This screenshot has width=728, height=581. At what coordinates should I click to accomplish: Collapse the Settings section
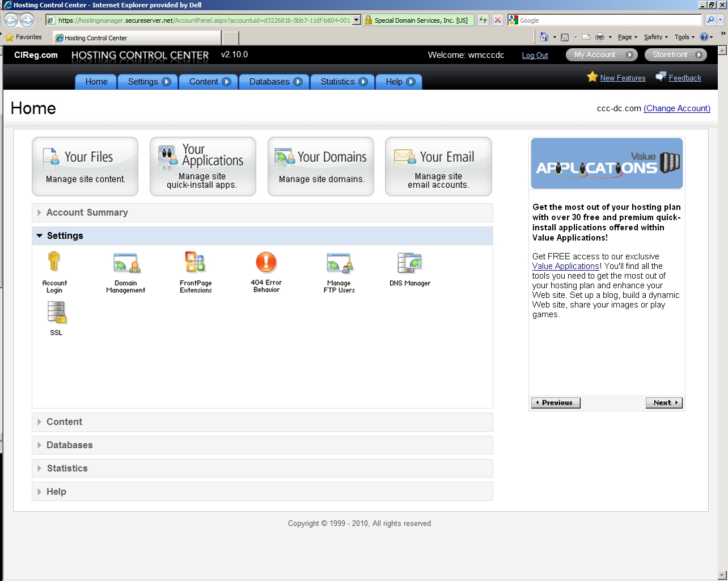click(262, 236)
